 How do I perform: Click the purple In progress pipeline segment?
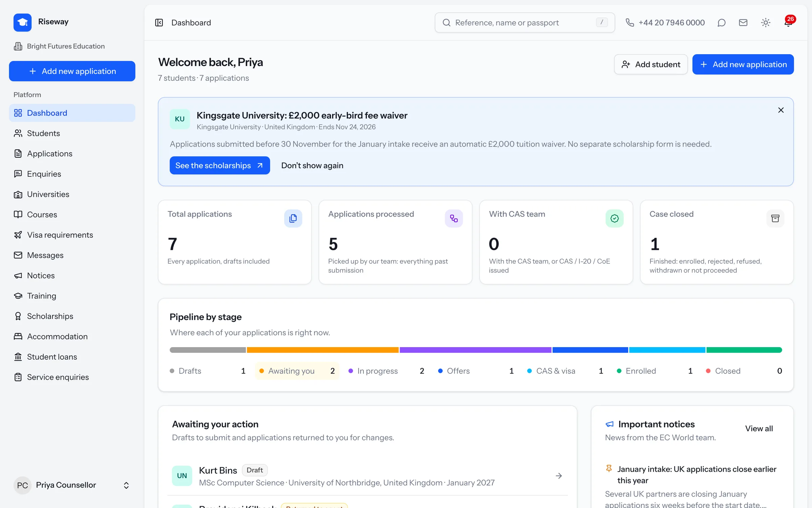click(x=475, y=350)
